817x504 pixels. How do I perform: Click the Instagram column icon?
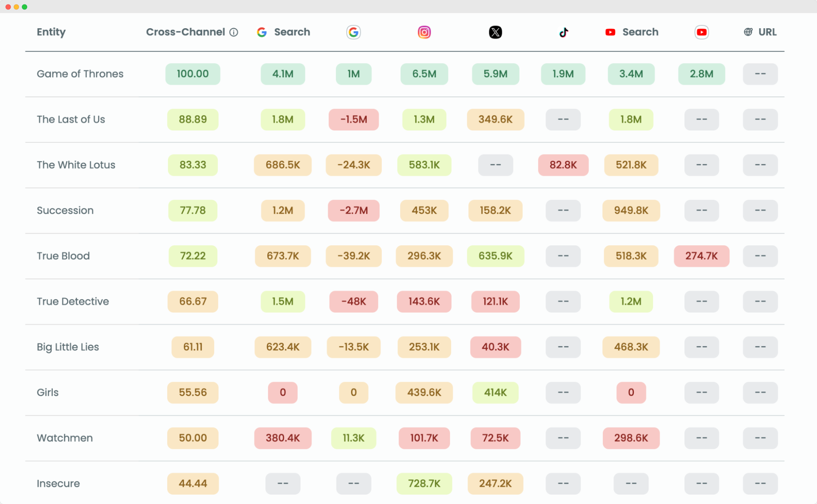(424, 32)
